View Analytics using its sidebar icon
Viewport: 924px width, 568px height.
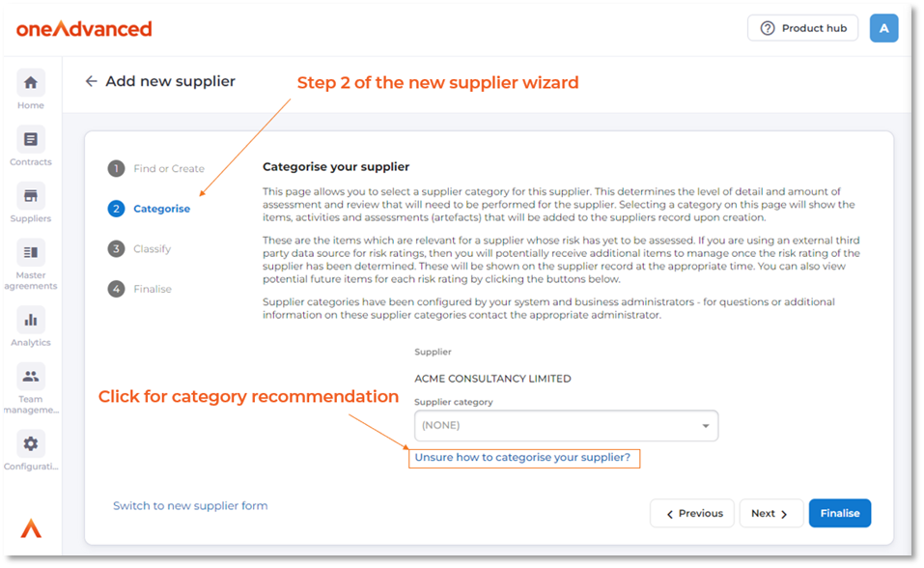point(30,321)
